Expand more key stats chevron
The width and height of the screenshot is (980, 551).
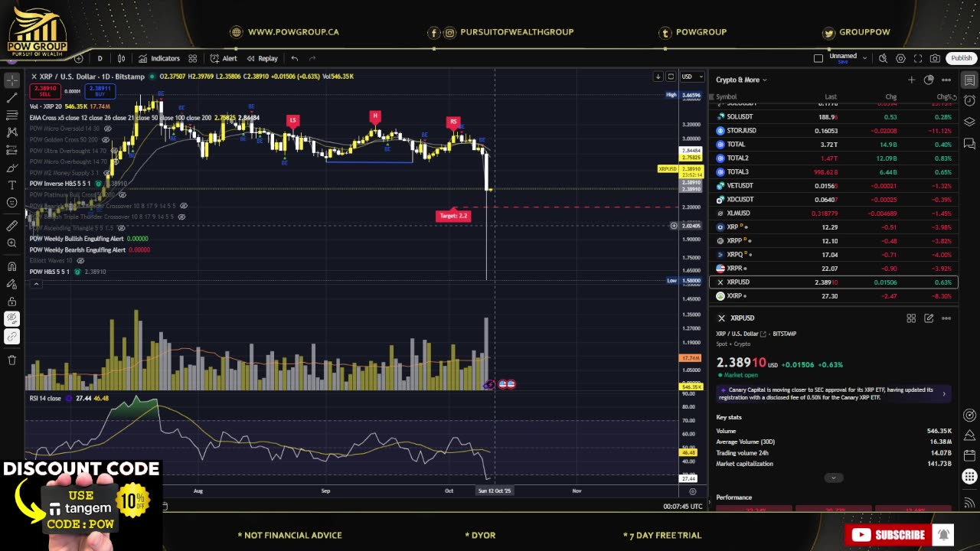click(x=834, y=478)
